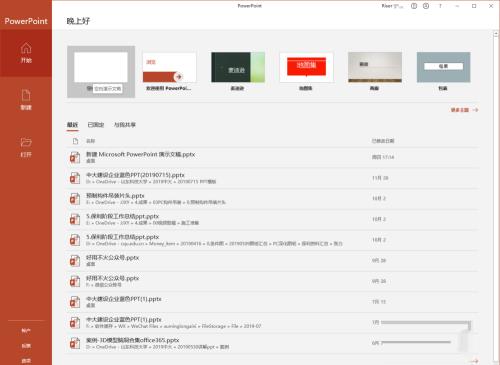Open the 打开 (Open) page from sidebar

pos(26,147)
